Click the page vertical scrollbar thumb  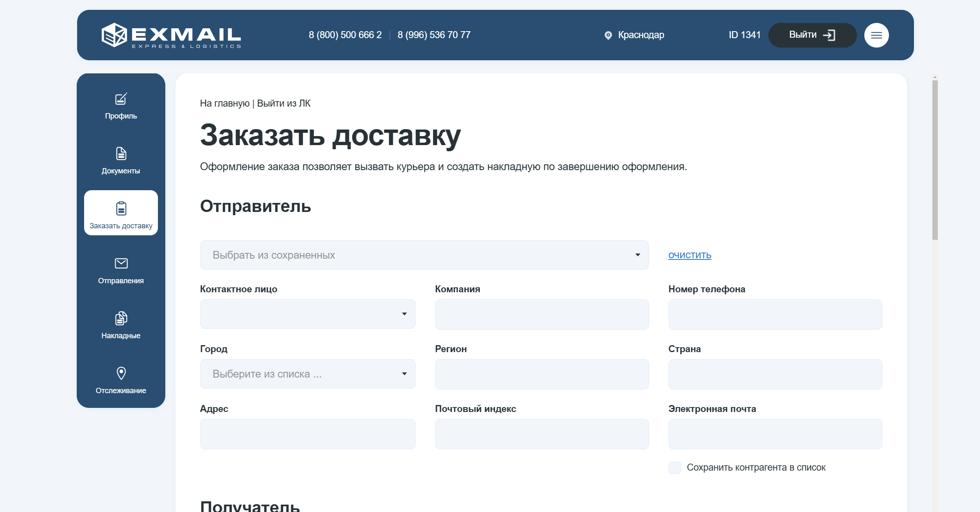(935, 160)
